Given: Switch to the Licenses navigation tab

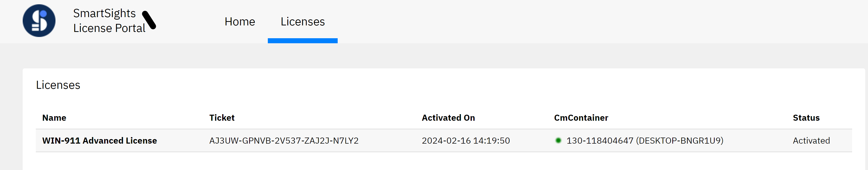Looking at the screenshot, I should 302,22.
